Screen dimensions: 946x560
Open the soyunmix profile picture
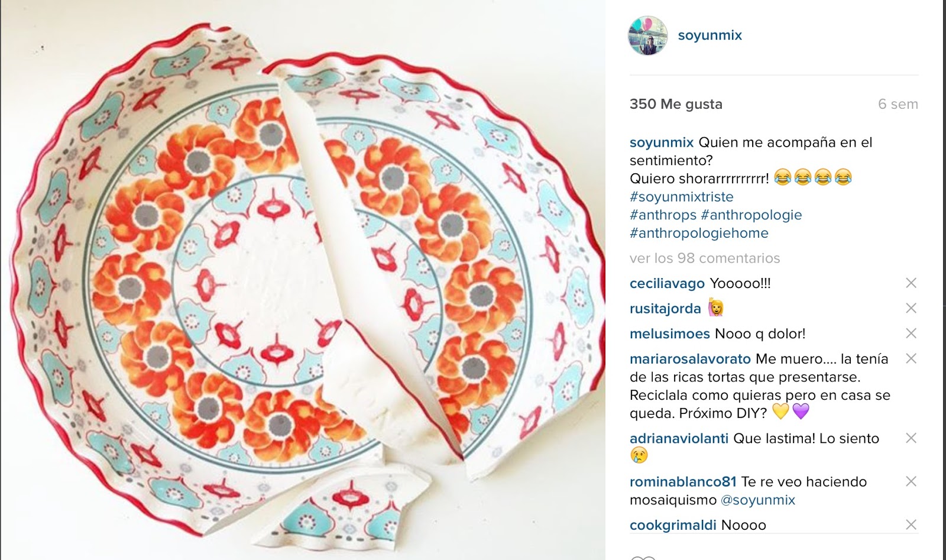point(647,35)
